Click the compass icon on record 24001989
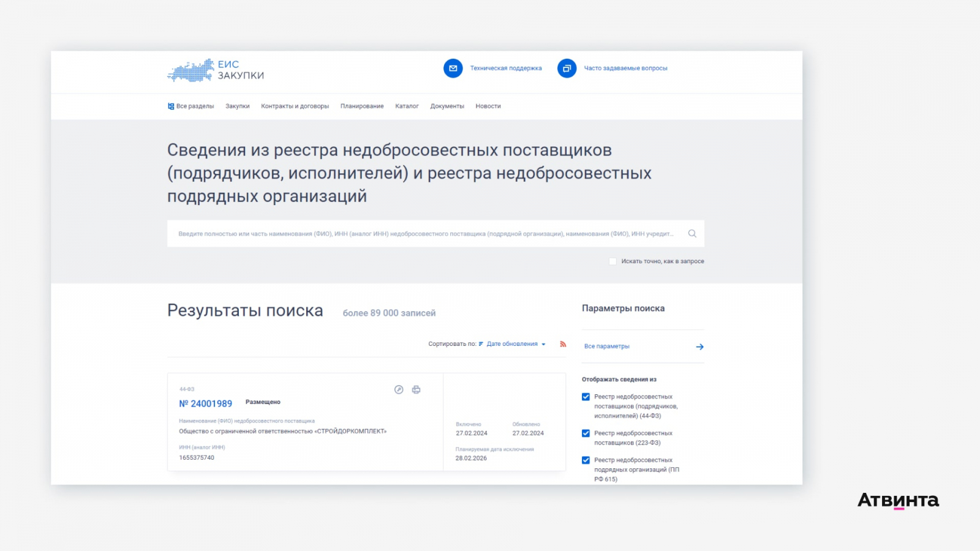980x551 pixels. tap(399, 389)
